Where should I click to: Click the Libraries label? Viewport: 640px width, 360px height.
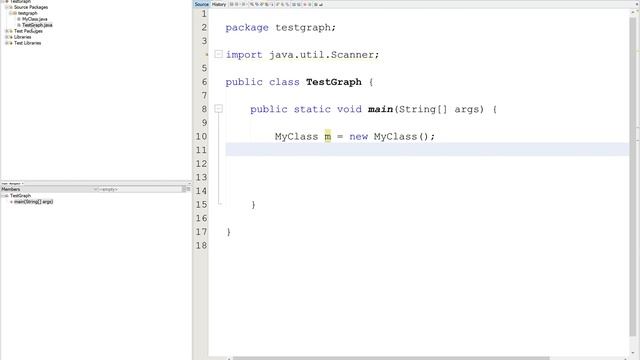(x=22, y=37)
